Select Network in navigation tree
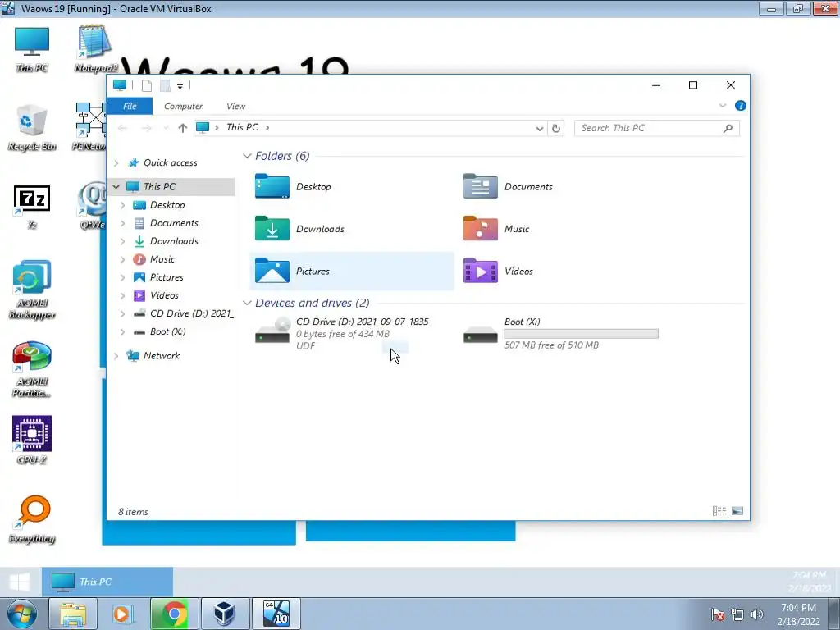This screenshot has width=840, height=630. pos(161,356)
